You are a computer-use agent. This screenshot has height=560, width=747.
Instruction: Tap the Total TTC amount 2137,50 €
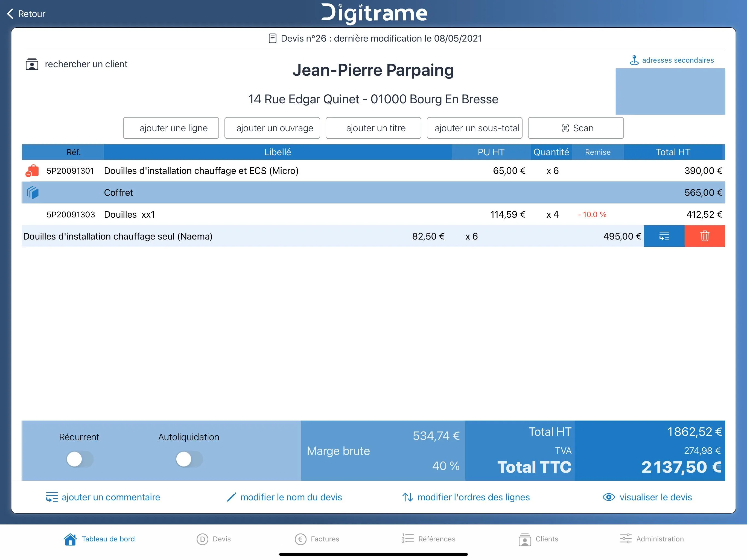pyautogui.click(x=681, y=468)
